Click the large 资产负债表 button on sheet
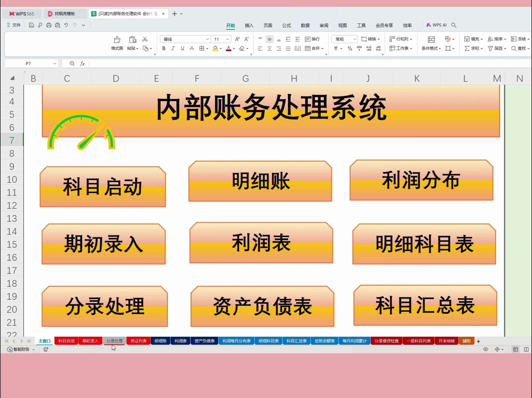This screenshot has width=532, height=398. click(262, 306)
